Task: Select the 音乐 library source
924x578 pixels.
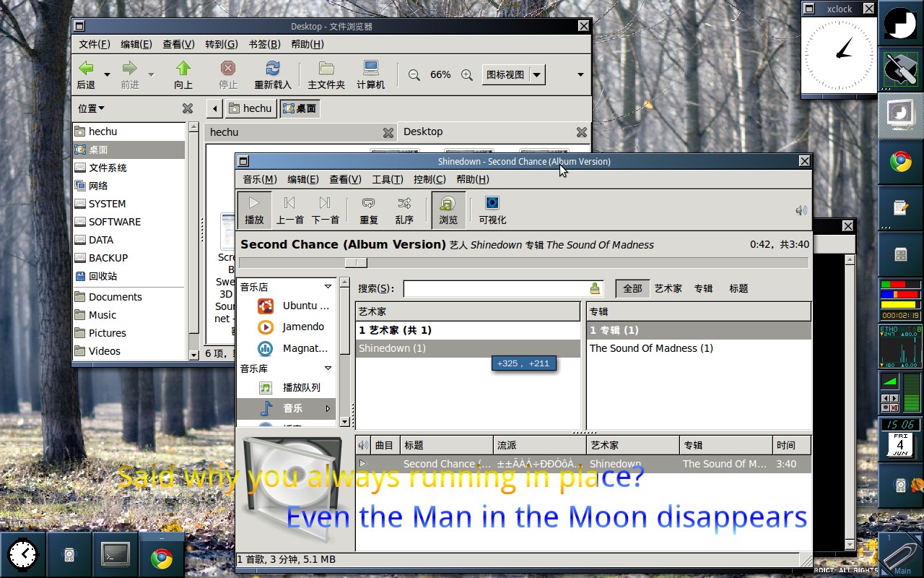Action: (x=287, y=408)
